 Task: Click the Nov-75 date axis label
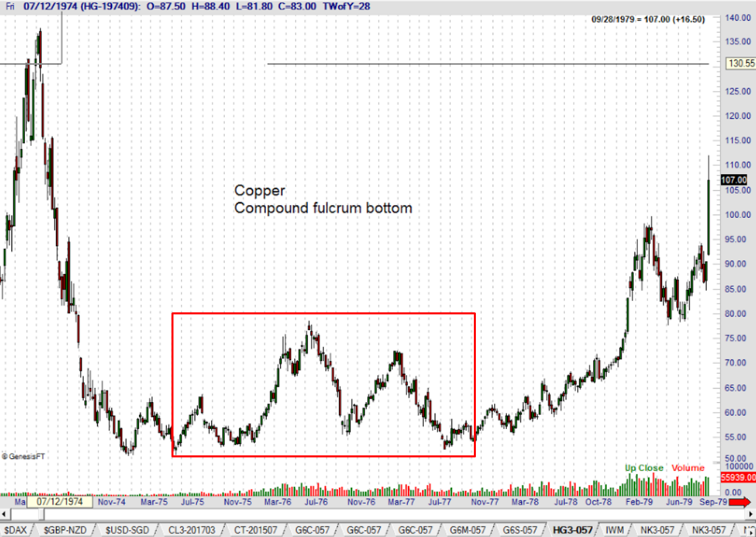pyautogui.click(x=238, y=502)
